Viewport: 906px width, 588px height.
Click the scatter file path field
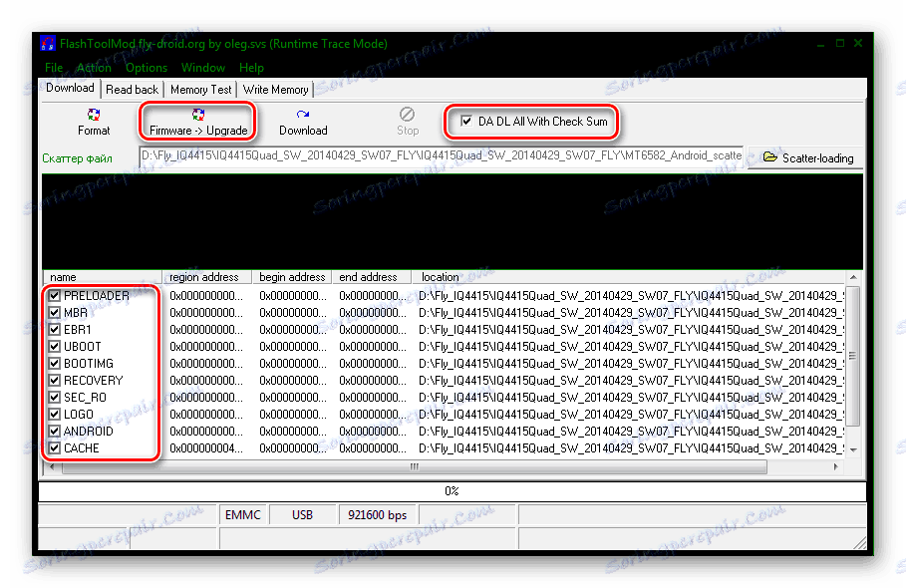pyautogui.click(x=442, y=155)
